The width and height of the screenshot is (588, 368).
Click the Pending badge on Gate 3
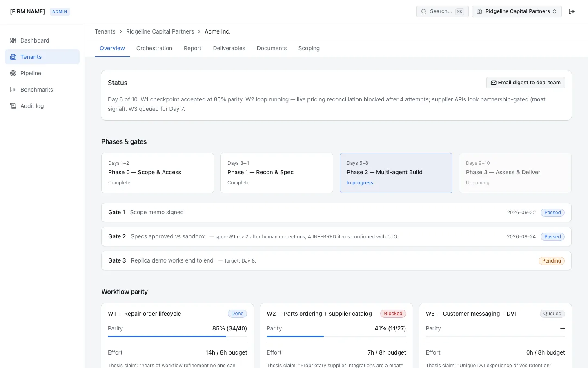pos(552,261)
